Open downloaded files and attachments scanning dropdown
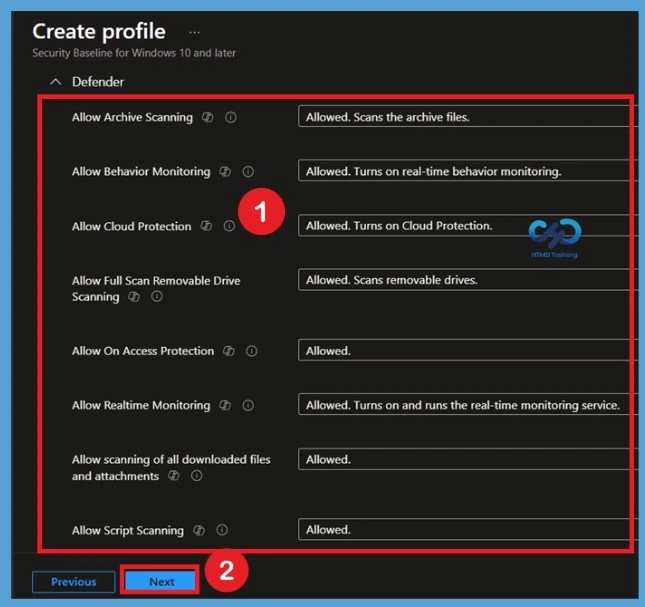The image size is (645, 607). (x=468, y=459)
